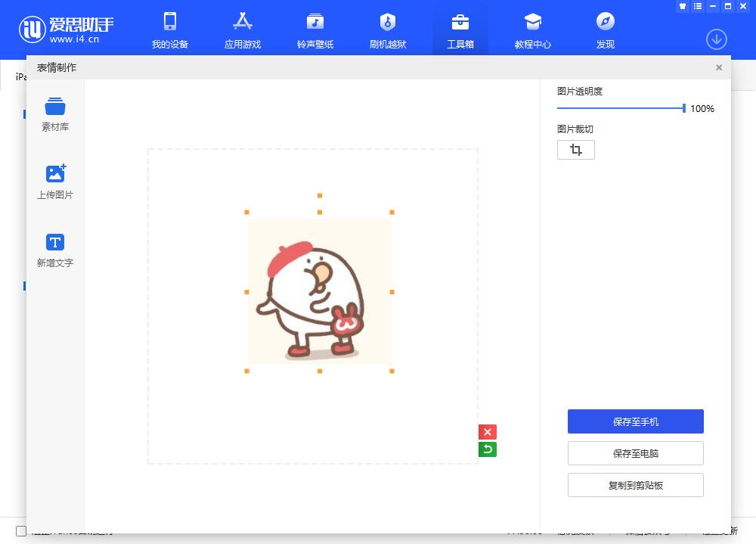Open the 教程中心 tutorial center

[532, 29]
